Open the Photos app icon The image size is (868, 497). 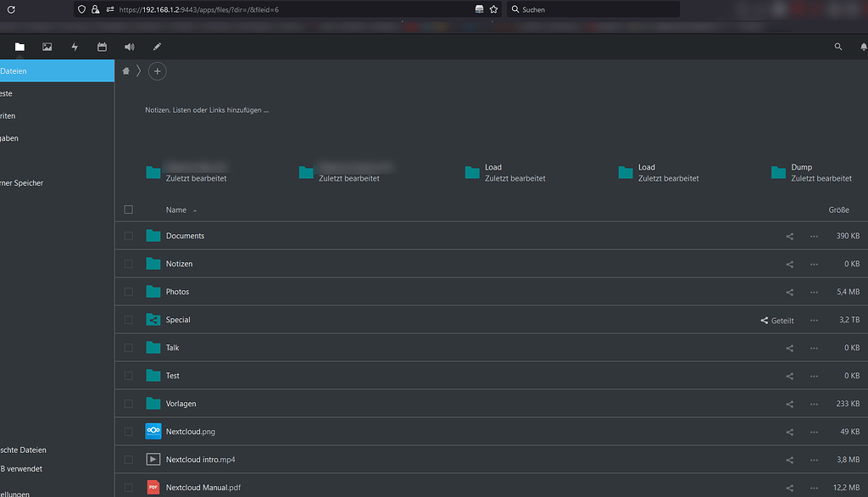pos(47,47)
